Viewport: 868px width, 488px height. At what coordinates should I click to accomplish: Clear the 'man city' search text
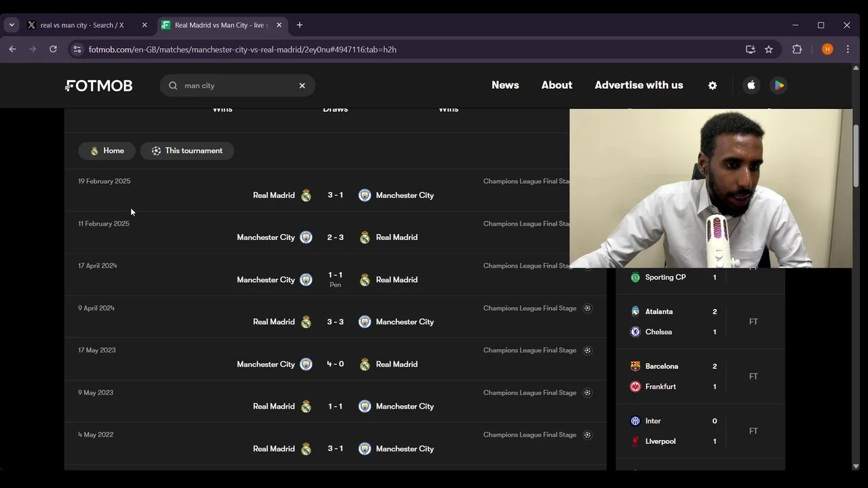[302, 85]
